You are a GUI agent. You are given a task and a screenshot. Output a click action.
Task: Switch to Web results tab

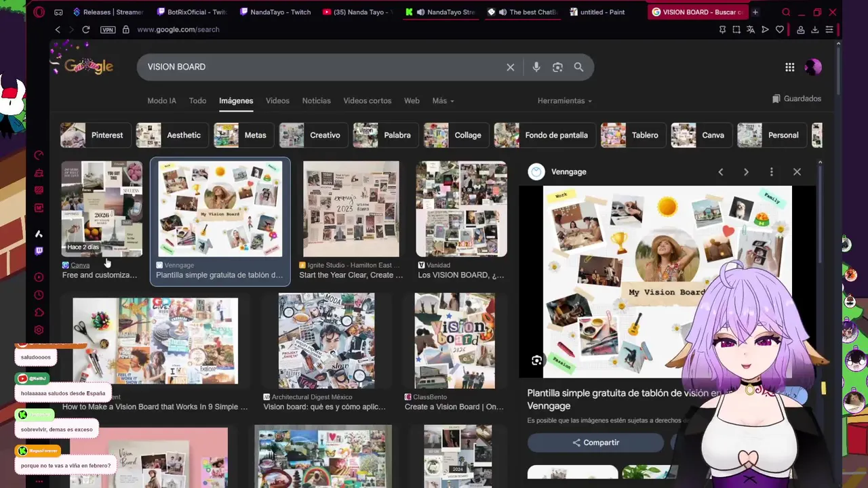click(x=412, y=101)
